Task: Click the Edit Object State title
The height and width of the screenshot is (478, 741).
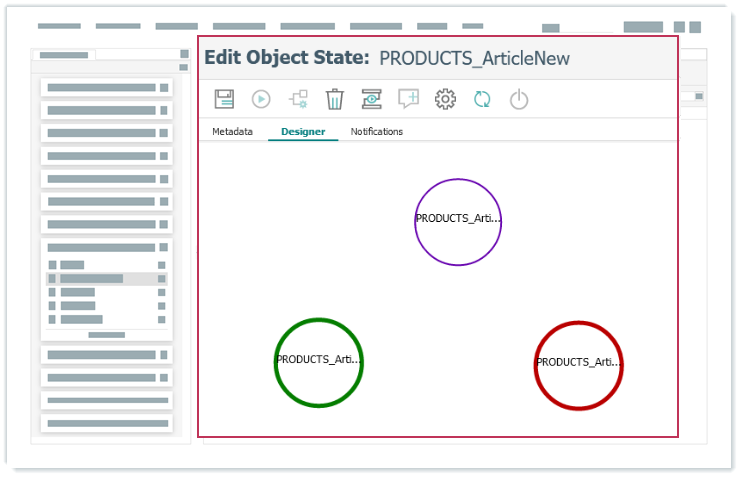Action: pos(286,58)
